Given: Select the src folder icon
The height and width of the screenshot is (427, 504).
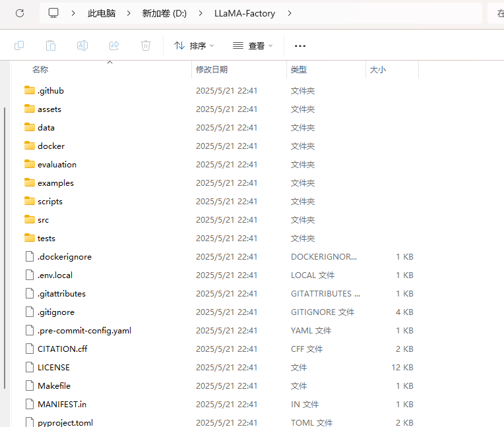Looking at the screenshot, I should pos(30,219).
